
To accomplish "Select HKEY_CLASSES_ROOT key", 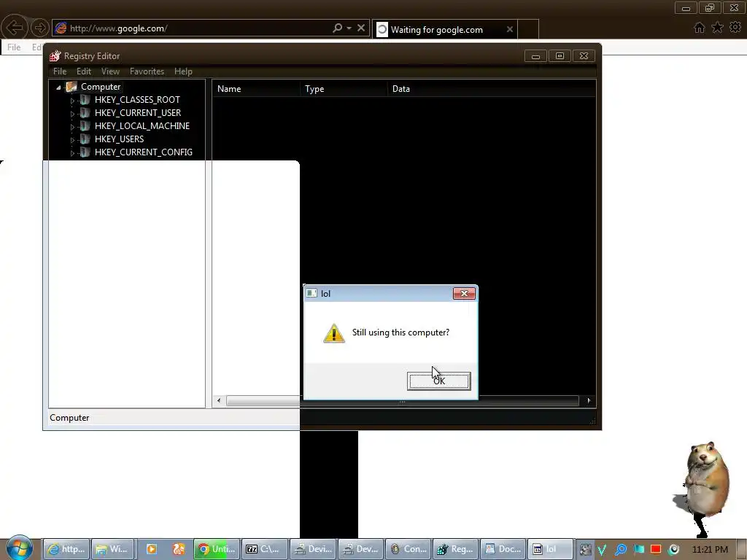I will [137, 100].
